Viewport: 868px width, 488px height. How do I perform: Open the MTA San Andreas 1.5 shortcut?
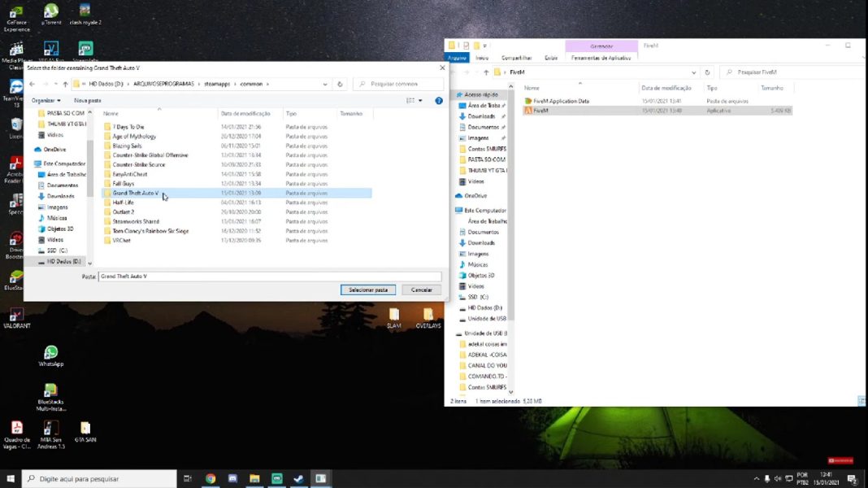(x=51, y=435)
